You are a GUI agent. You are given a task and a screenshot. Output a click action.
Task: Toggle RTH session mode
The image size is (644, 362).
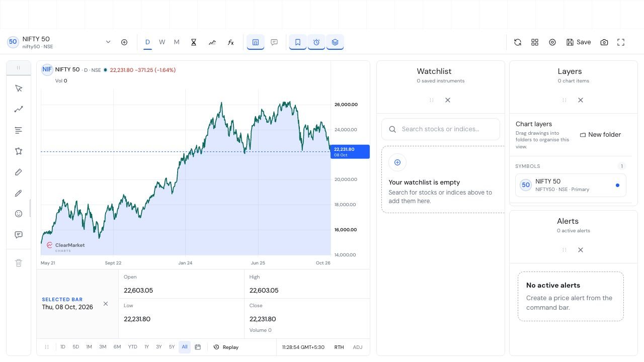[339, 347]
